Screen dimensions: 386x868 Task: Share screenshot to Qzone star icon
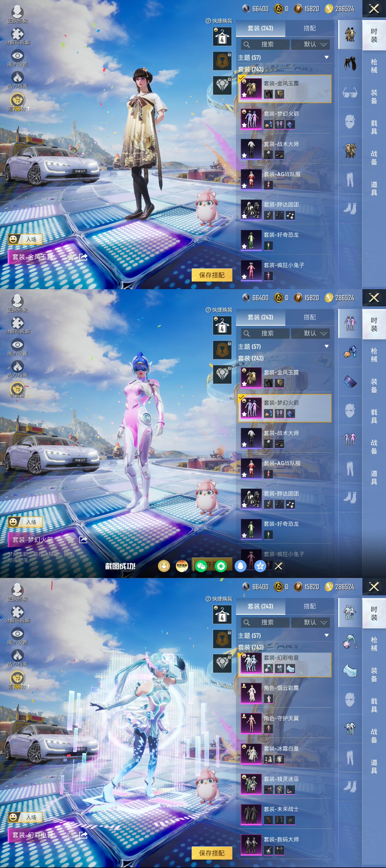[x=260, y=566]
